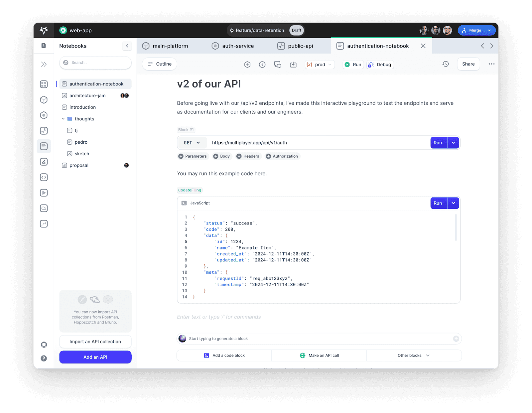Open the proposal notebook
Viewport: 532px width, 413px height.
(x=95, y=165)
